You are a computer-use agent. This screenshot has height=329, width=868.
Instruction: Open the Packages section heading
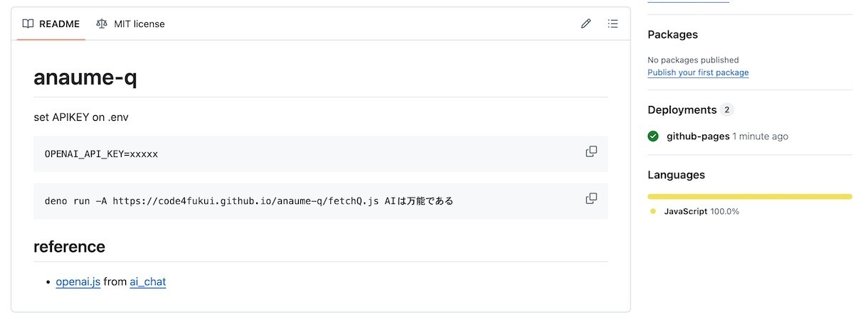tap(672, 35)
